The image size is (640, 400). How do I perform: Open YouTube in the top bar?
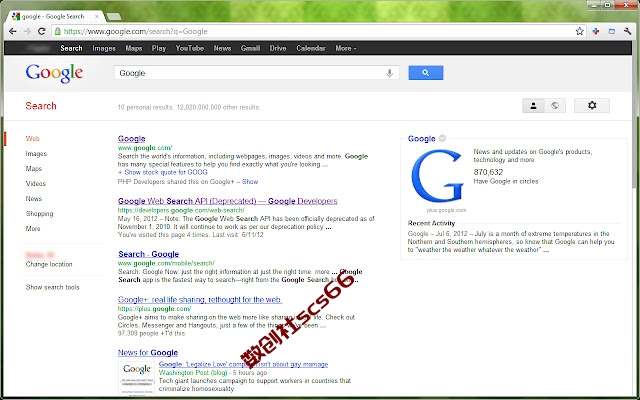coord(190,48)
